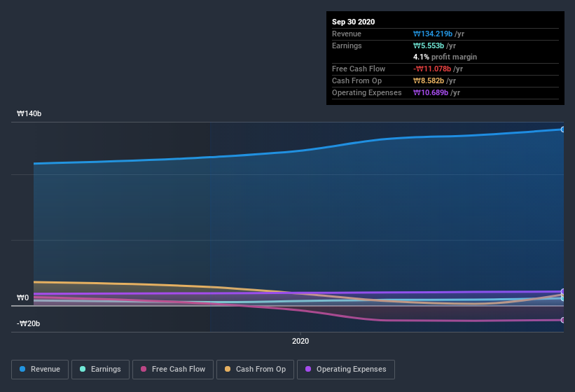Image resolution: width=575 pixels, height=392 pixels.
Task: Click the Sep 30 2020 tooltip date
Action: click(x=353, y=22)
